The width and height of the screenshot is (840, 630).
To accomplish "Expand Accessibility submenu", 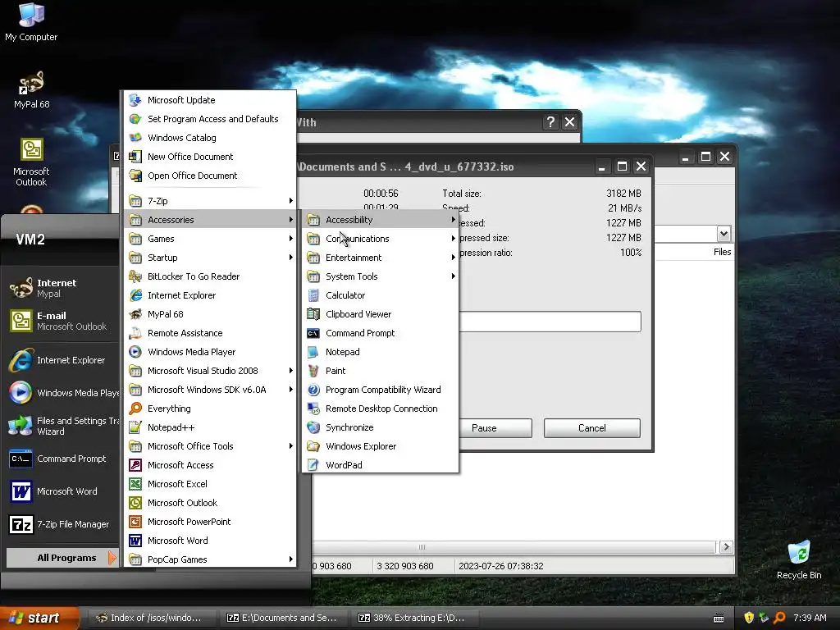I will pos(381,220).
